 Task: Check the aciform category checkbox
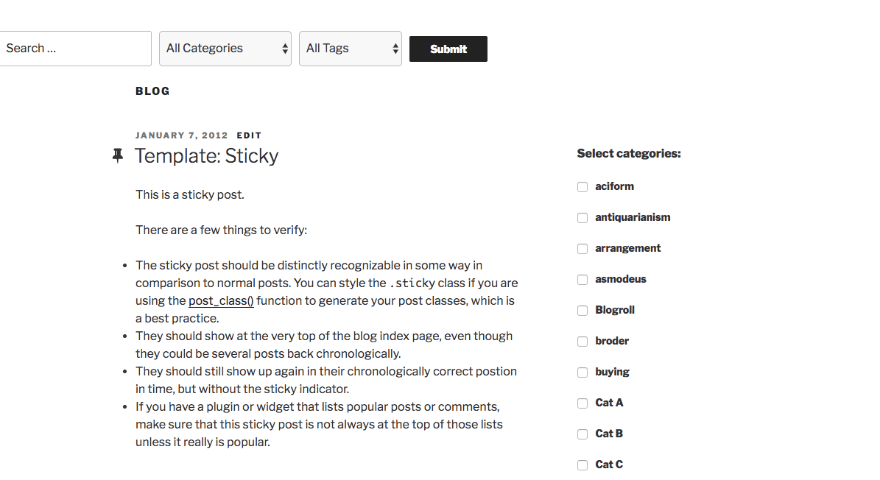pyautogui.click(x=582, y=187)
